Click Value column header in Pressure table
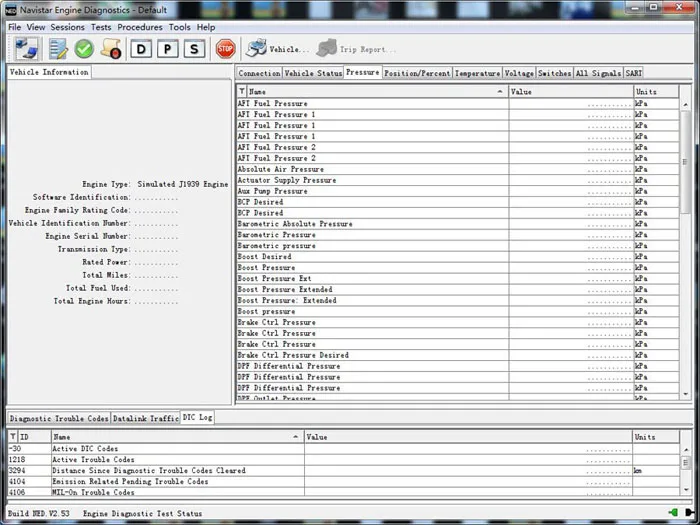Viewport: 700px width, 525px height. [571, 92]
